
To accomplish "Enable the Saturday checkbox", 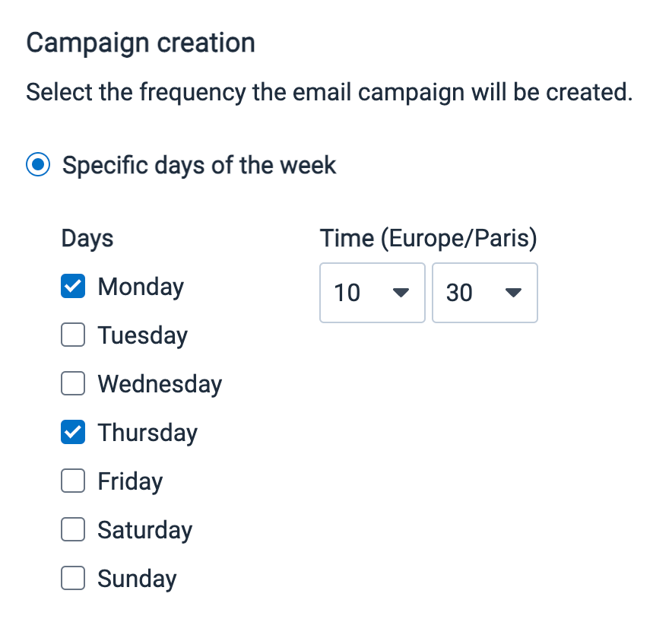I will [73, 530].
